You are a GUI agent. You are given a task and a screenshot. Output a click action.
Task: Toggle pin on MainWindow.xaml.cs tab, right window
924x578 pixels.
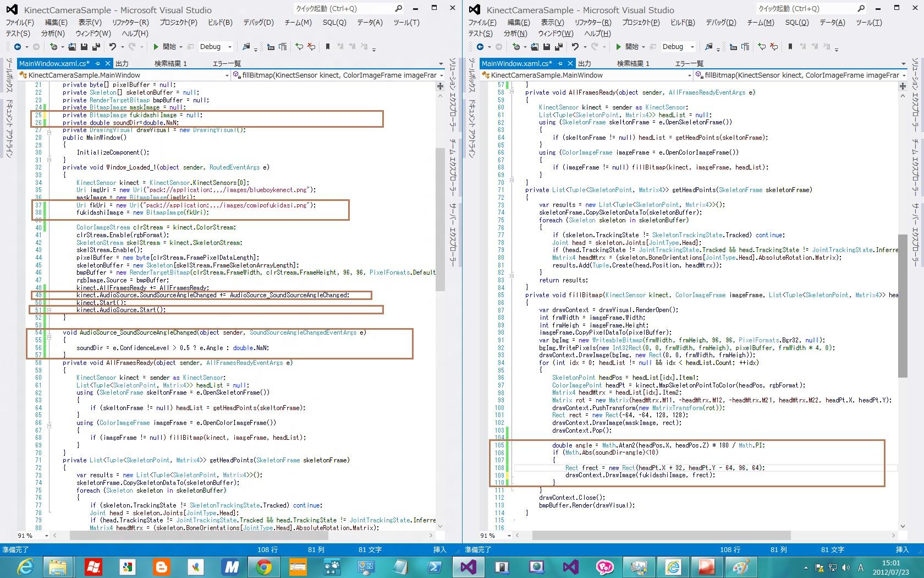(x=560, y=63)
